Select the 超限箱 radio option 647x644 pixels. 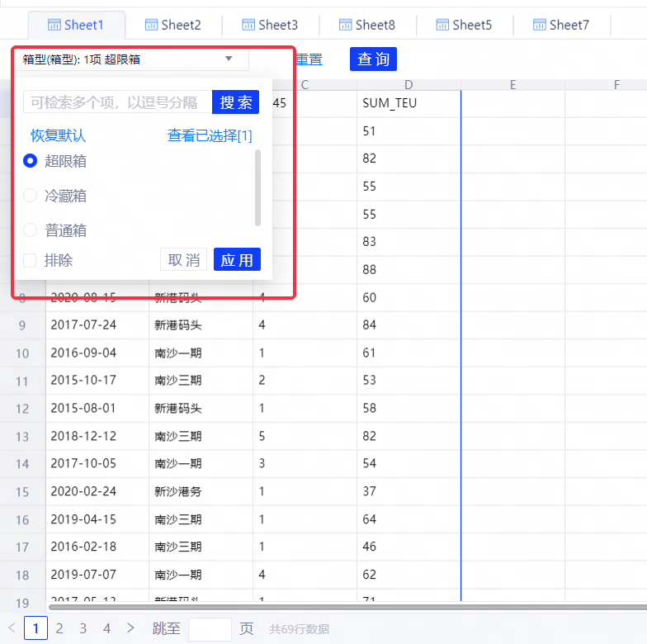(x=31, y=161)
